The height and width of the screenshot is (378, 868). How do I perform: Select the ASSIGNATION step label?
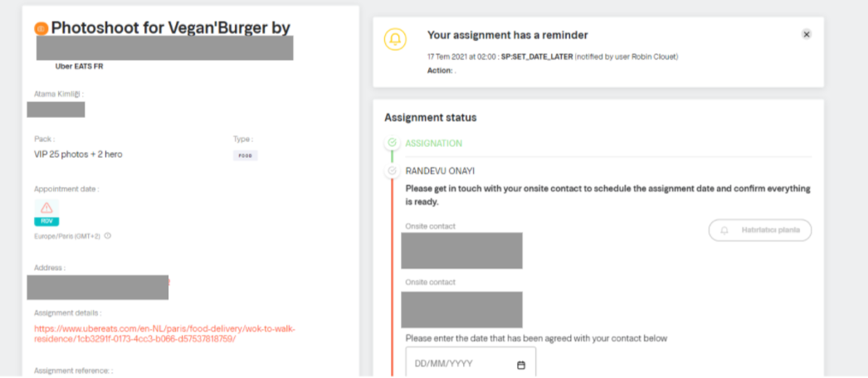(x=433, y=143)
